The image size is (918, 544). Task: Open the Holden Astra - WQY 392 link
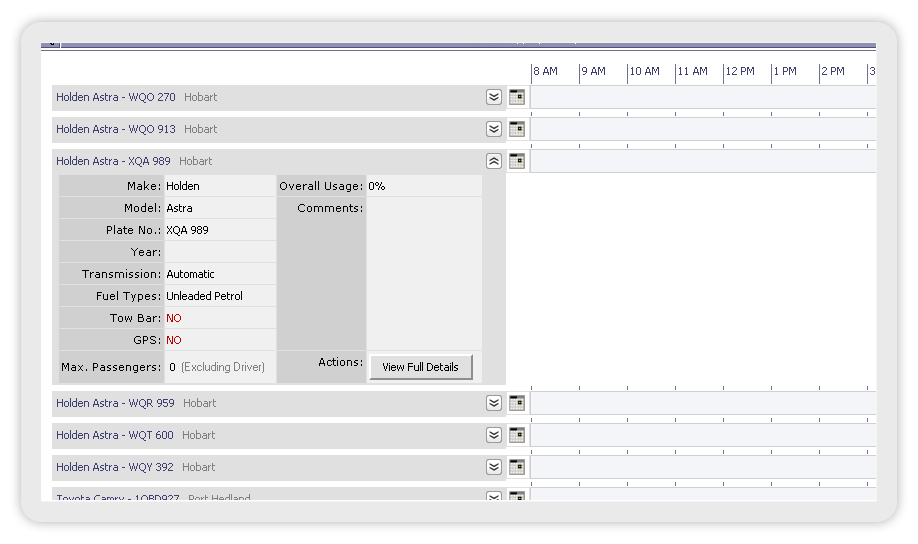point(115,467)
